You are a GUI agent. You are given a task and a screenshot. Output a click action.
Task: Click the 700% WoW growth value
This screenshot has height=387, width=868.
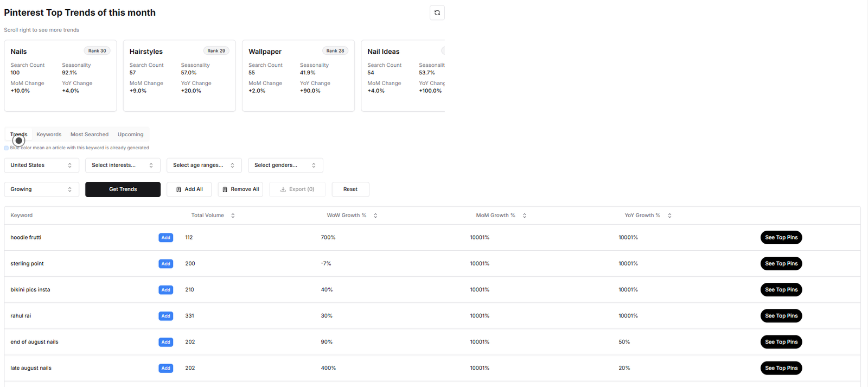pyautogui.click(x=328, y=238)
